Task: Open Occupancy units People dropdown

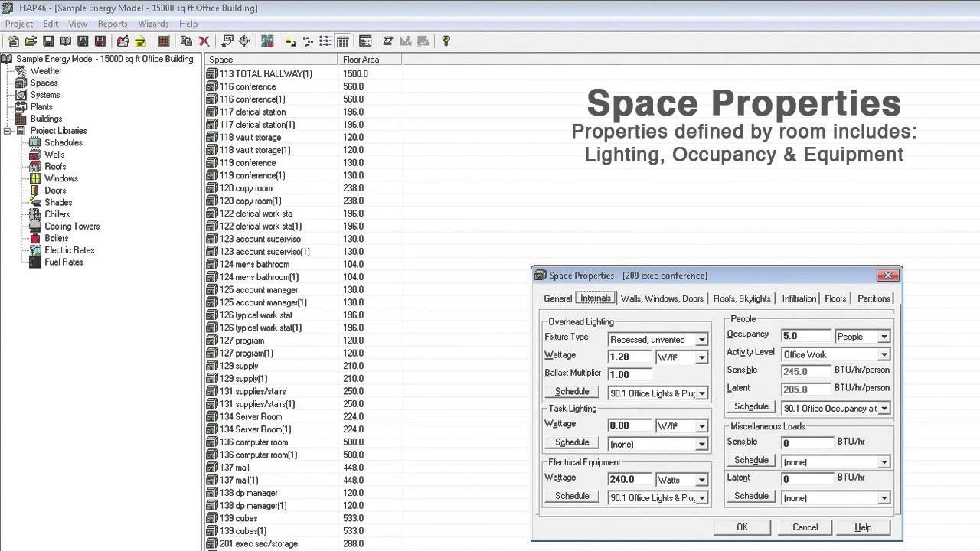Action: 884,337
